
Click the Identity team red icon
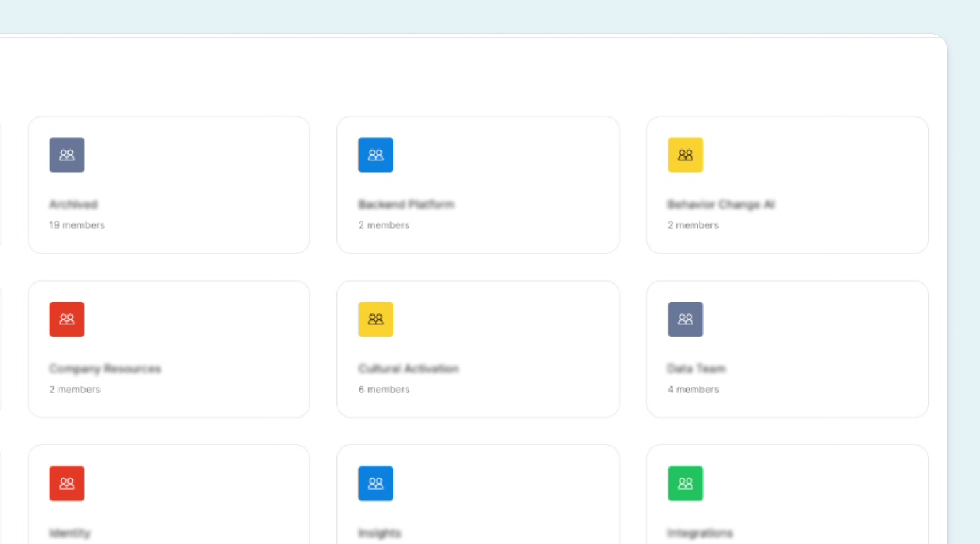pos(66,483)
